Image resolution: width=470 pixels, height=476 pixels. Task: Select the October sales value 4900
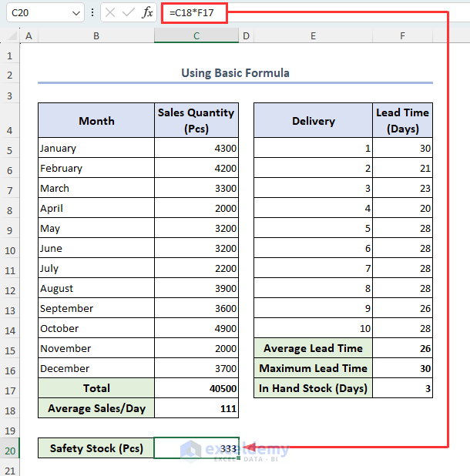coord(196,328)
